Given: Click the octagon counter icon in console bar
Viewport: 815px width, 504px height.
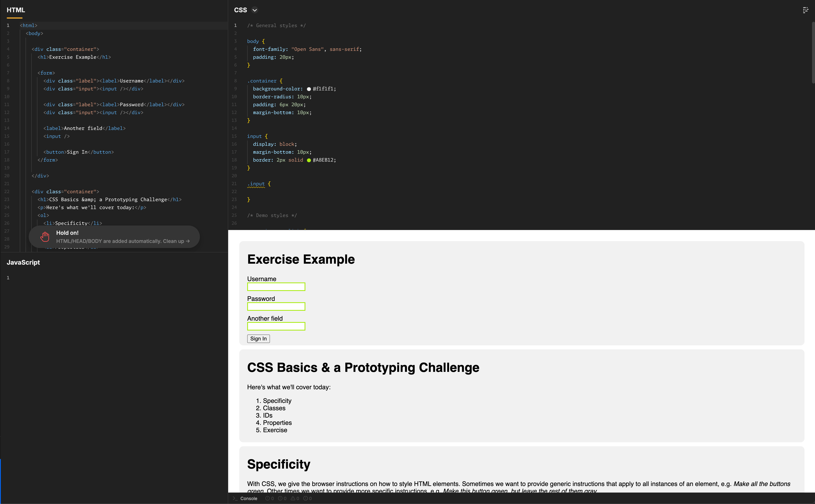Looking at the screenshot, I should (x=305, y=498).
